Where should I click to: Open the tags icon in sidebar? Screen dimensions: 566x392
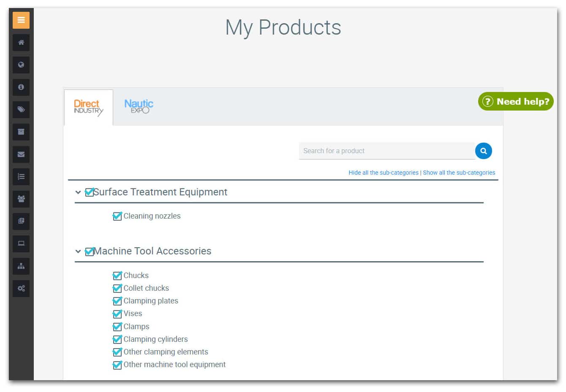tap(21, 110)
